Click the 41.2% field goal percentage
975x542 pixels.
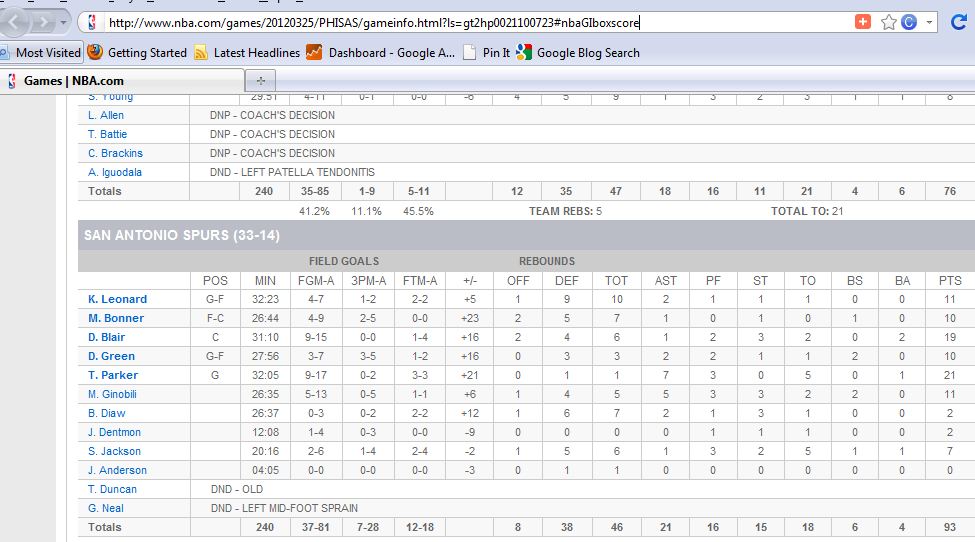tap(315, 211)
